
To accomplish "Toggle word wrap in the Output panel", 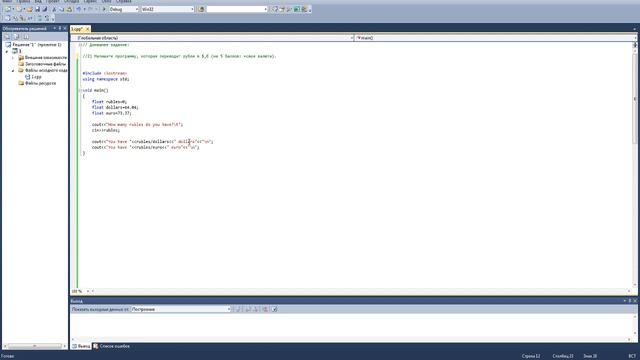I will pyautogui.click(x=274, y=309).
